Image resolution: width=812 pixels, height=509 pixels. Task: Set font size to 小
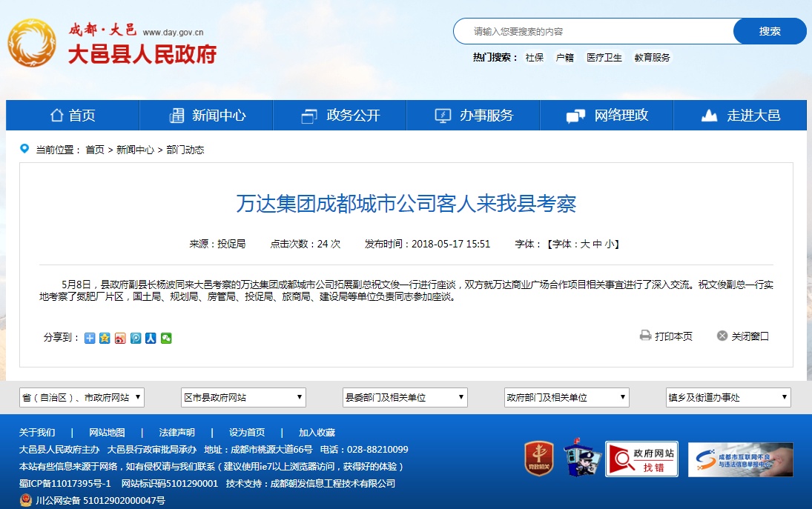609,244
